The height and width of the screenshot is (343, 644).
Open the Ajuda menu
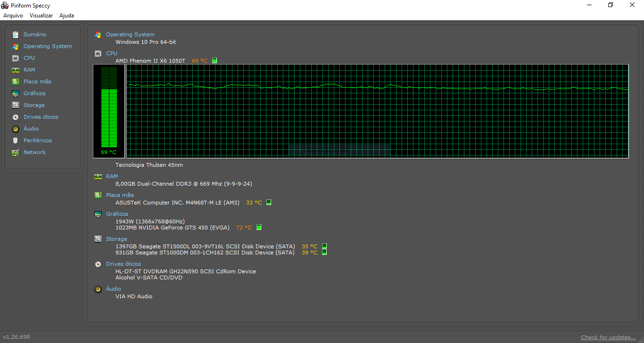[66, 16]
